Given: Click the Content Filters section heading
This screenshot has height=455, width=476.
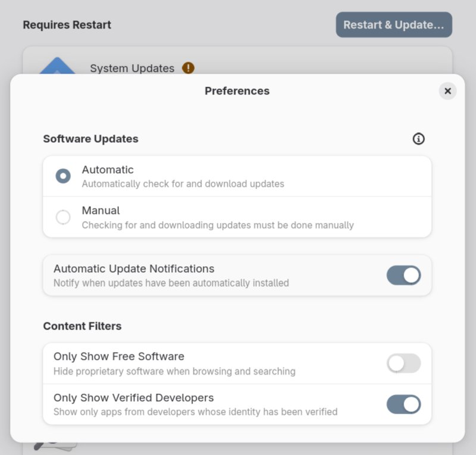Looking at the screenshot, I should coord(82,326).
